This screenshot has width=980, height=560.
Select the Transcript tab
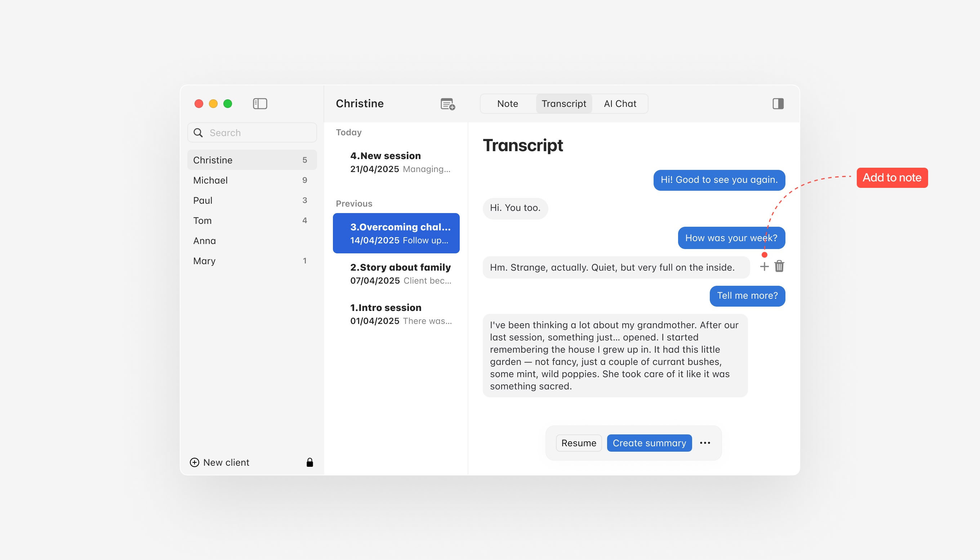(x=563, y=103)
